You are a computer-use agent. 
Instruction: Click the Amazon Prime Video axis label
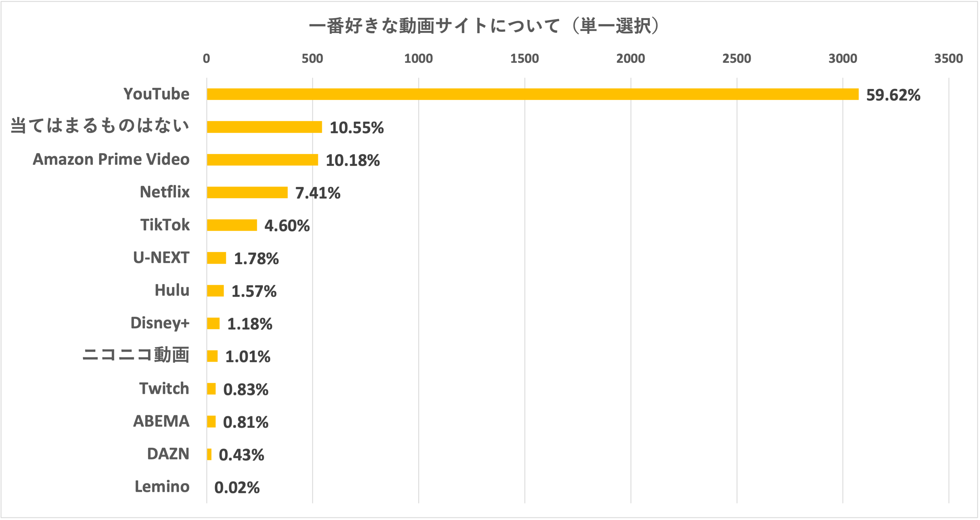(111, 159)
